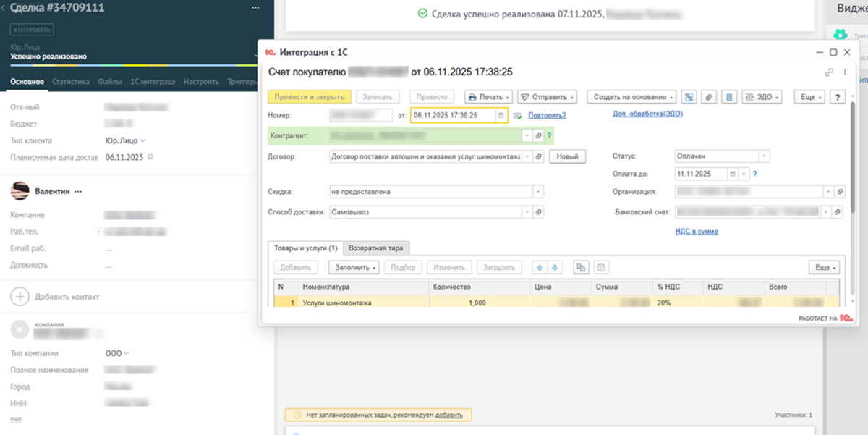Open Способ доставки dropdown arrow

[527, 212]
